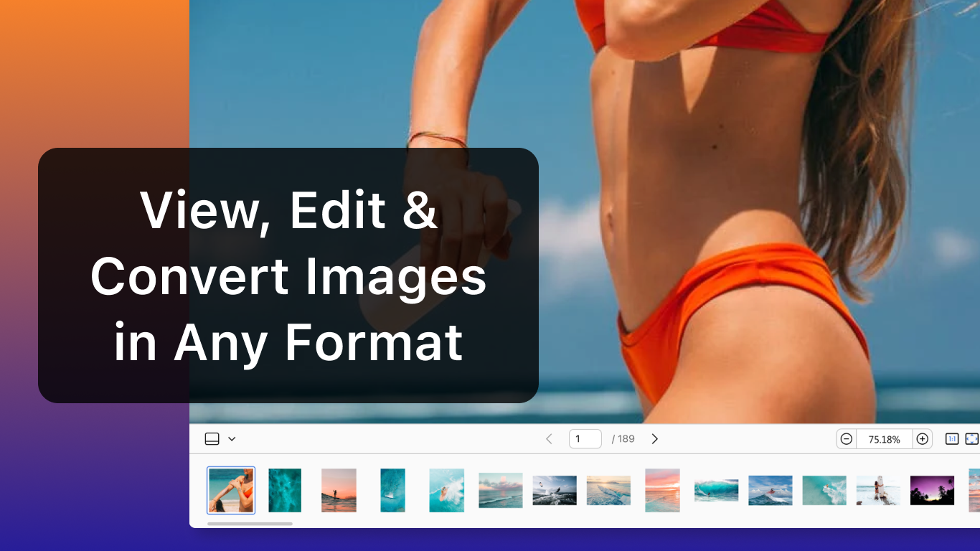Select the surfer in wave spray thumbnail
The height and width of the screenshot is (551, 980).
446,491
